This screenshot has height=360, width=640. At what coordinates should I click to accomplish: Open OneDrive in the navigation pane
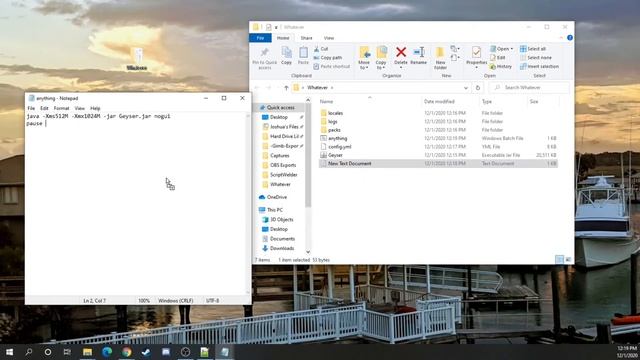pyautogui.click(x=277, y=197)
